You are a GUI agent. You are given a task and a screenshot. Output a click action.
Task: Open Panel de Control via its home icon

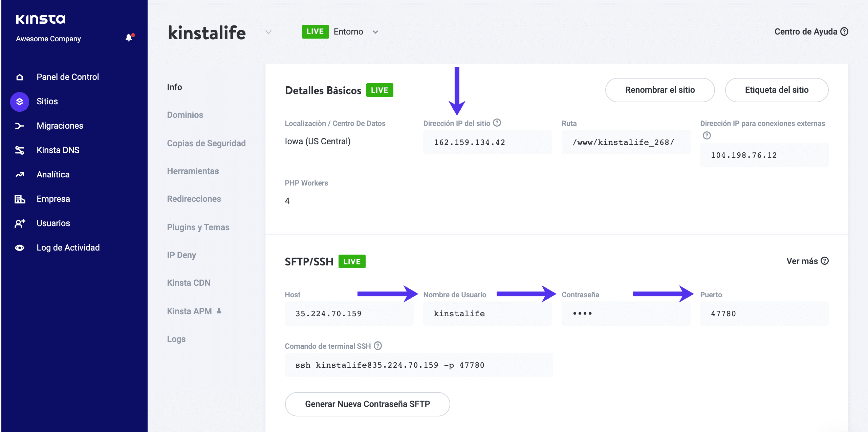pos(19,77)
